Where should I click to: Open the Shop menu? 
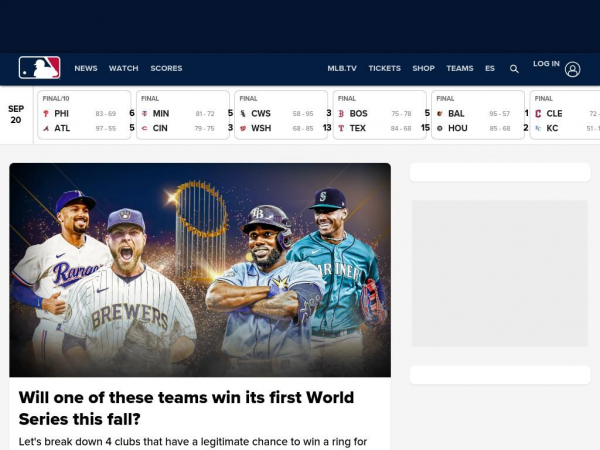(x=423, y=68)
